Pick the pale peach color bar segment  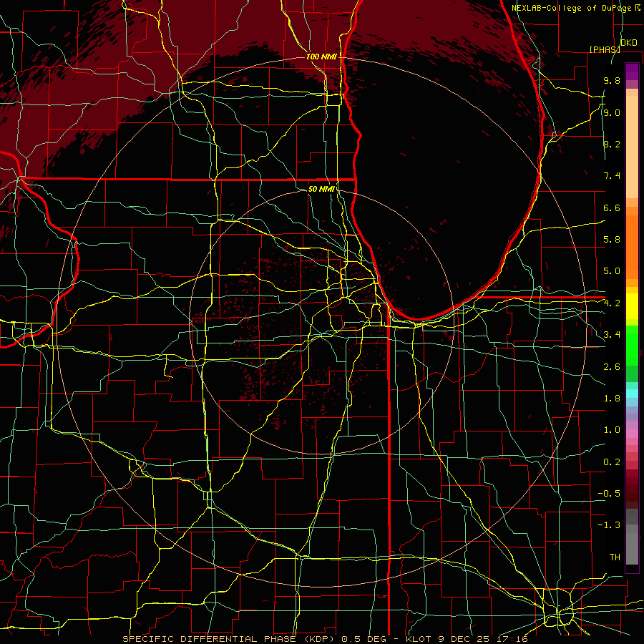632,148
